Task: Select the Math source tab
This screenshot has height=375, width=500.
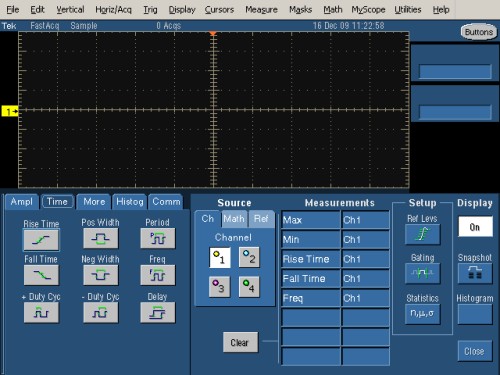Action: (234, 219)
